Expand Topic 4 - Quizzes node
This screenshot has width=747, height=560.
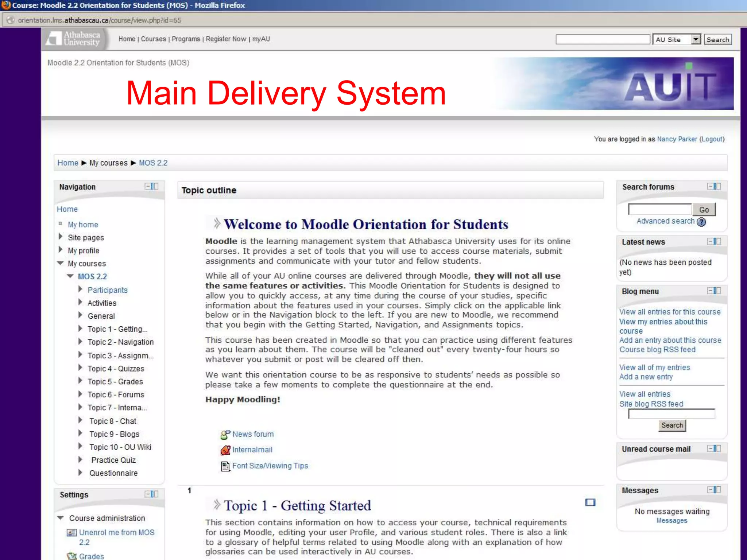click(80, 367)
